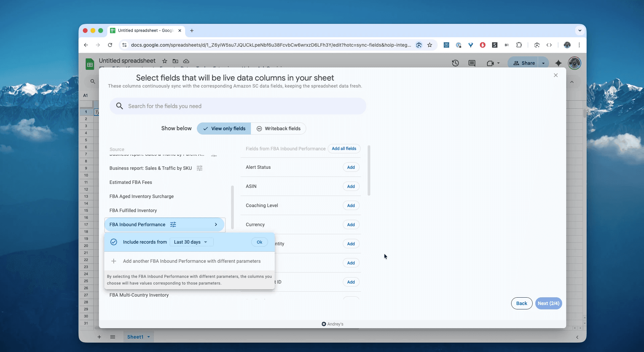Bookmark this page with star icon
This screenshot has width=644, height=352.
[x=430, y=45]
